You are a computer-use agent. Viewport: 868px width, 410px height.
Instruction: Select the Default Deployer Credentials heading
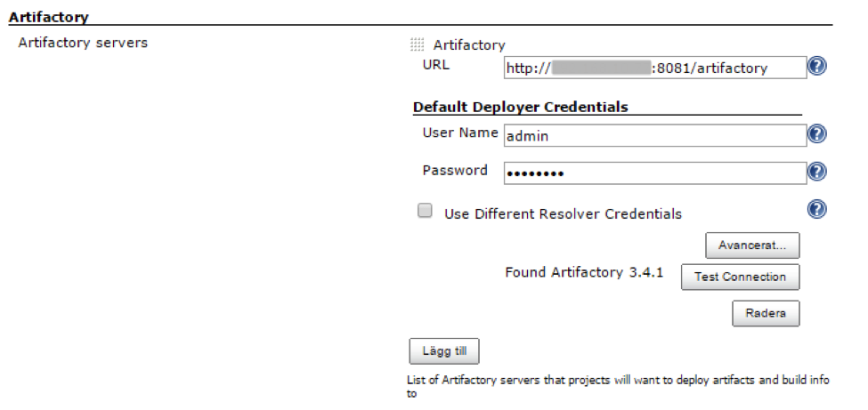pos(521,108)
